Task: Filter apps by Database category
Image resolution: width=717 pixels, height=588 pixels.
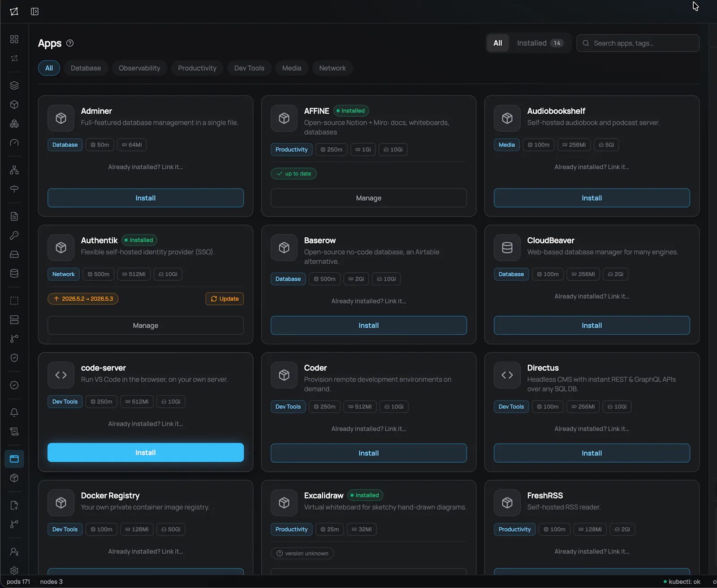Action: (86, 68)
